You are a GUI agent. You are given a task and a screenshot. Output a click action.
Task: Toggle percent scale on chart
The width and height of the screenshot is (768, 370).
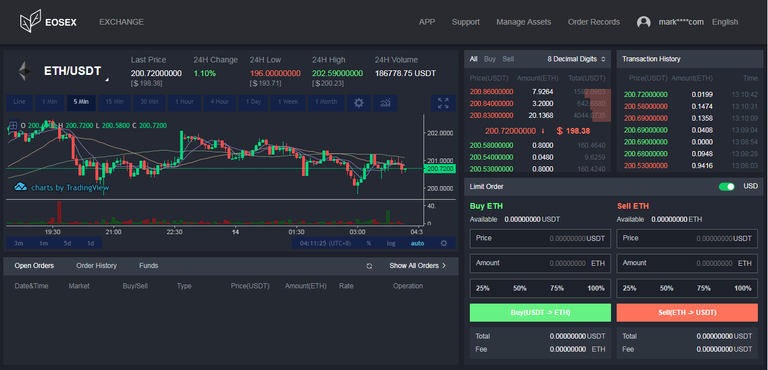click(368, 243)
